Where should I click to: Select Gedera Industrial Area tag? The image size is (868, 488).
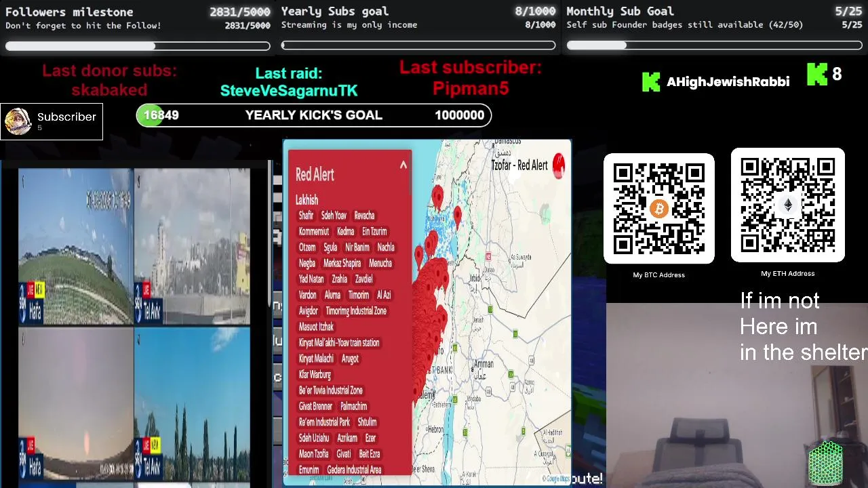click(354, 470)
